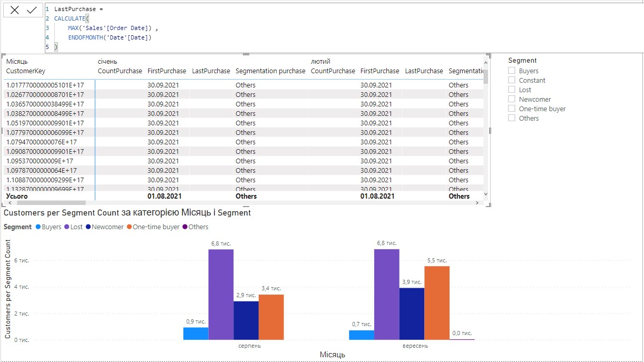
Task: Click the horizontal scrollbar left arrow
Action: pos(9,202)
